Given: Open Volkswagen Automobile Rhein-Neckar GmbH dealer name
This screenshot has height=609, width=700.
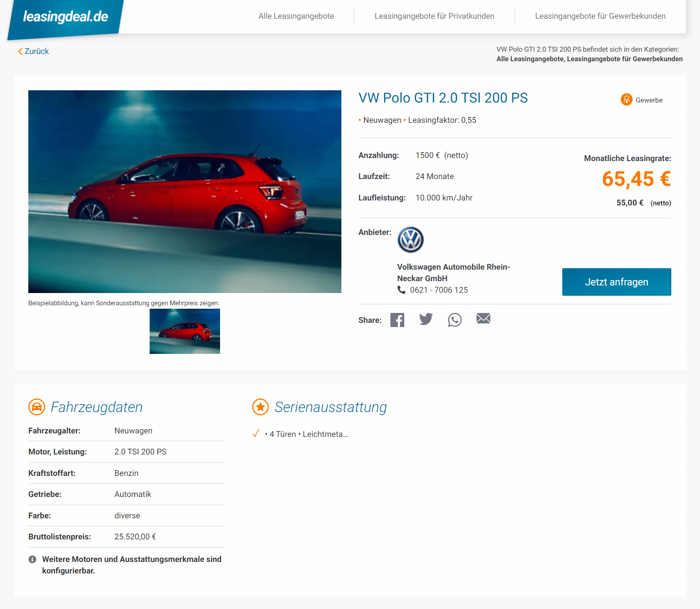Looking at the screenshot, I should point(454,273).
